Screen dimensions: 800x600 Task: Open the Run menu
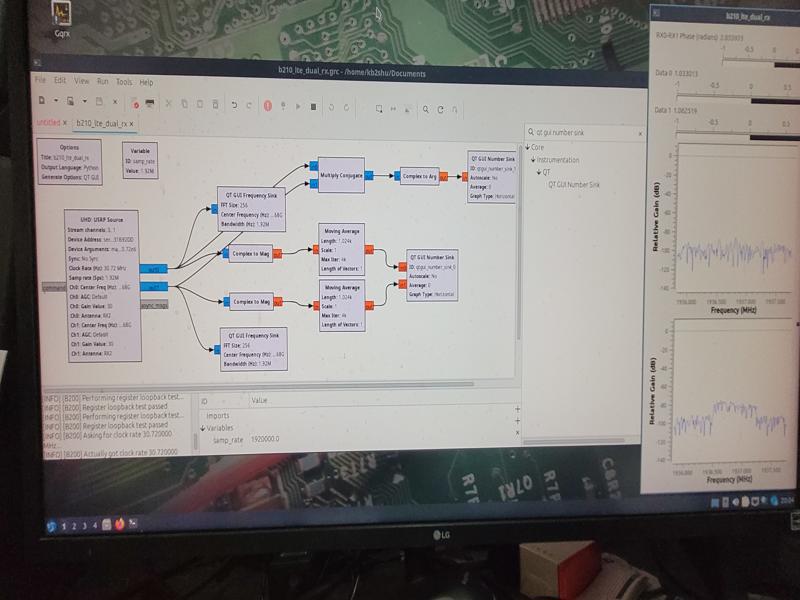coord(103,82)
